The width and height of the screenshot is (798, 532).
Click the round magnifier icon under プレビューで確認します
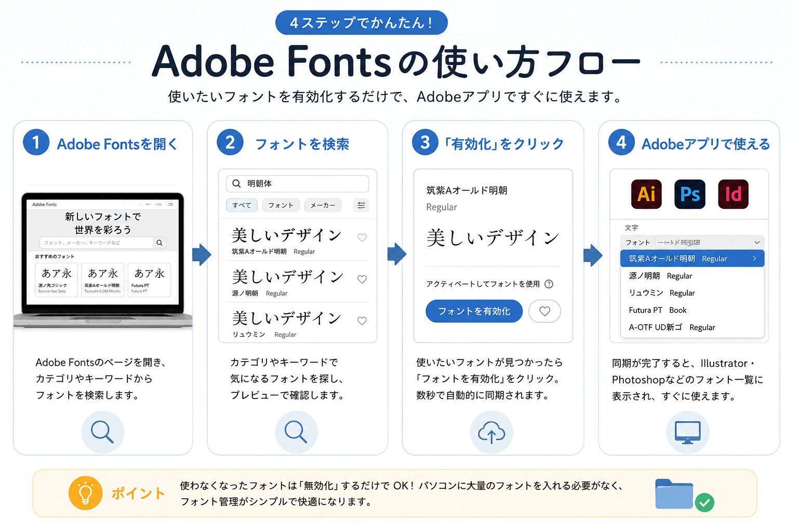[x=296, y=432]
